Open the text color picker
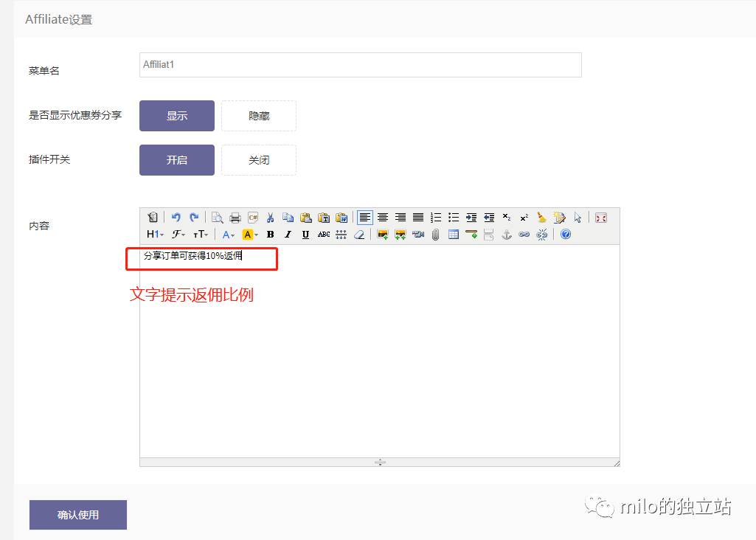Image resolution: width=756 pixels, height=540 pixels. pos(228,235)
